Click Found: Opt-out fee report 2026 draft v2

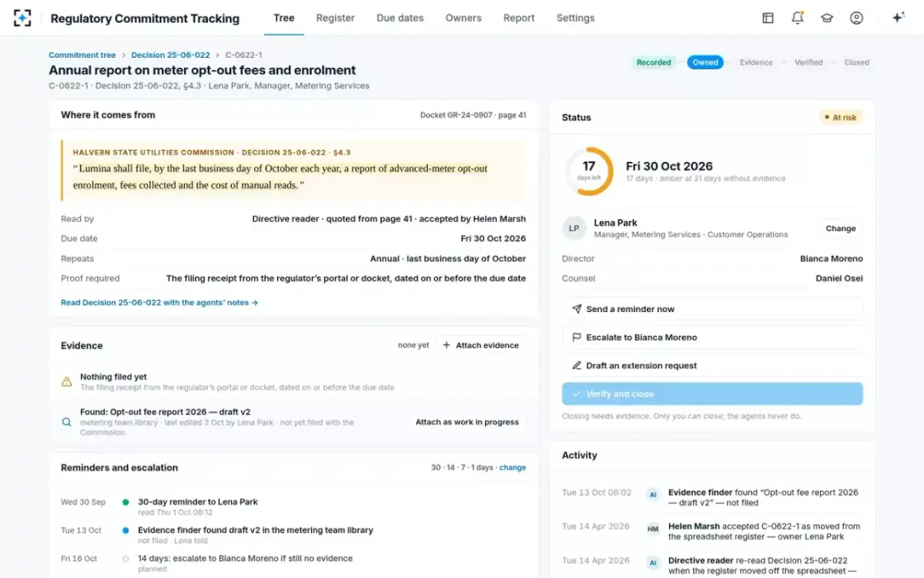(165, 412)
